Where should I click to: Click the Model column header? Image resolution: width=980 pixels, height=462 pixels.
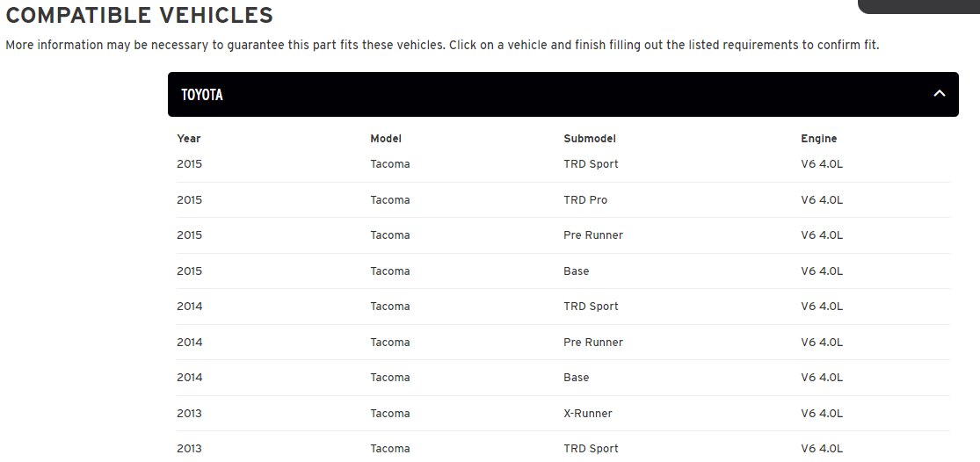point(386,139)
